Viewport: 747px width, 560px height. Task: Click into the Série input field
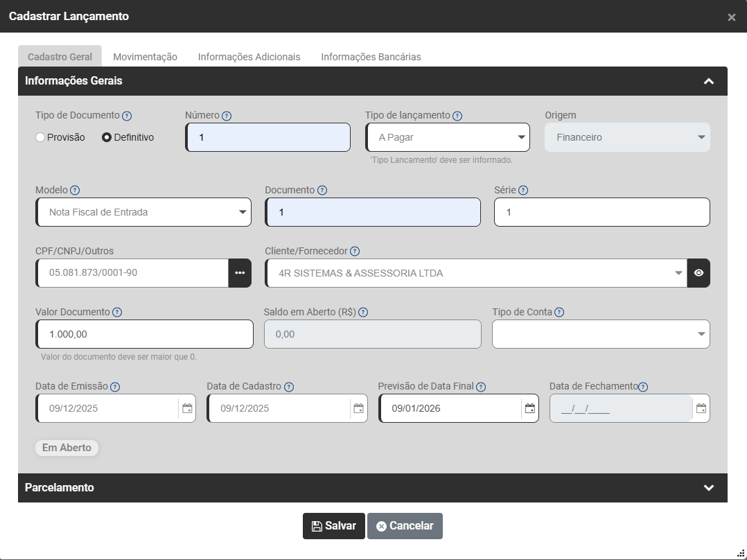point(601,212)
